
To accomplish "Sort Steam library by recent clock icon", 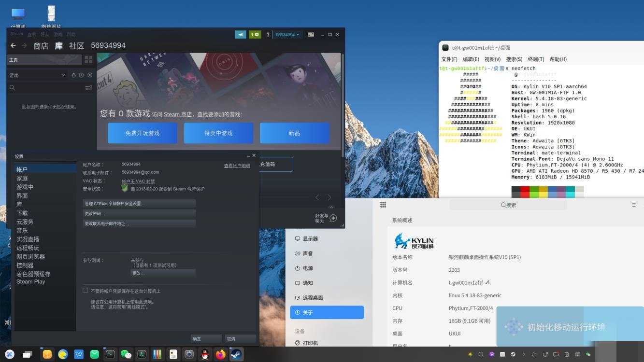I will pyautogui.click(x=82, y=75).
